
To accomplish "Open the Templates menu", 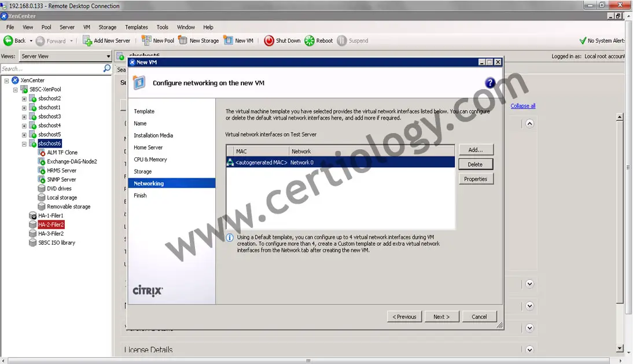I will click(x=137, y=27).
